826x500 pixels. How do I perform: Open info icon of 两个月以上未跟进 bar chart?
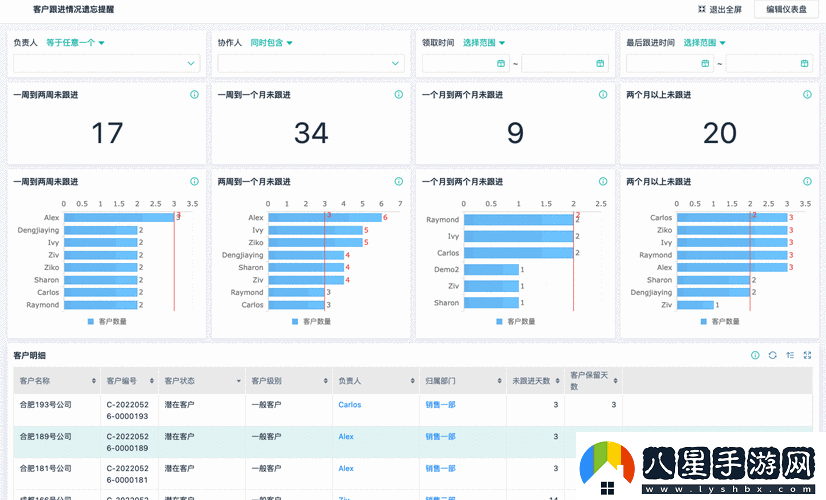(807, 181)
